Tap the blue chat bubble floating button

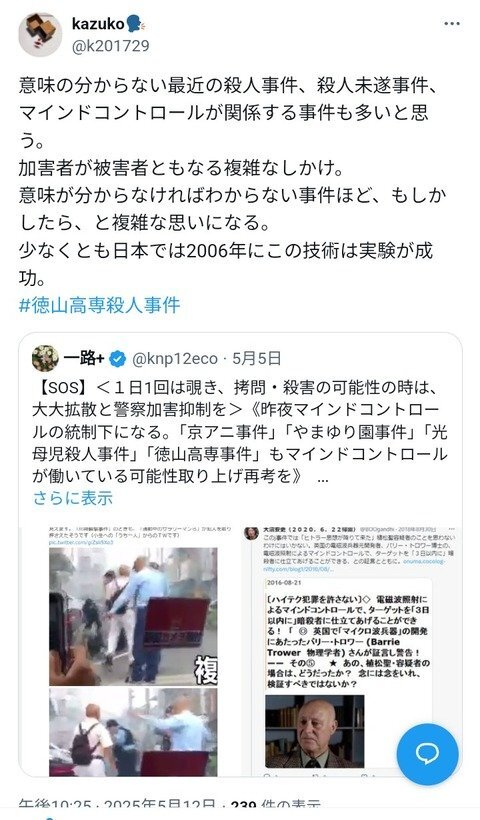click(427, 755)
